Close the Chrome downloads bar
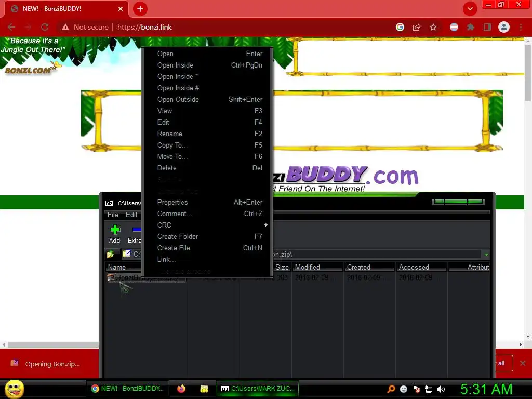Image resolution: width=532 pixels, height=399 pixels. pos(523,363)
